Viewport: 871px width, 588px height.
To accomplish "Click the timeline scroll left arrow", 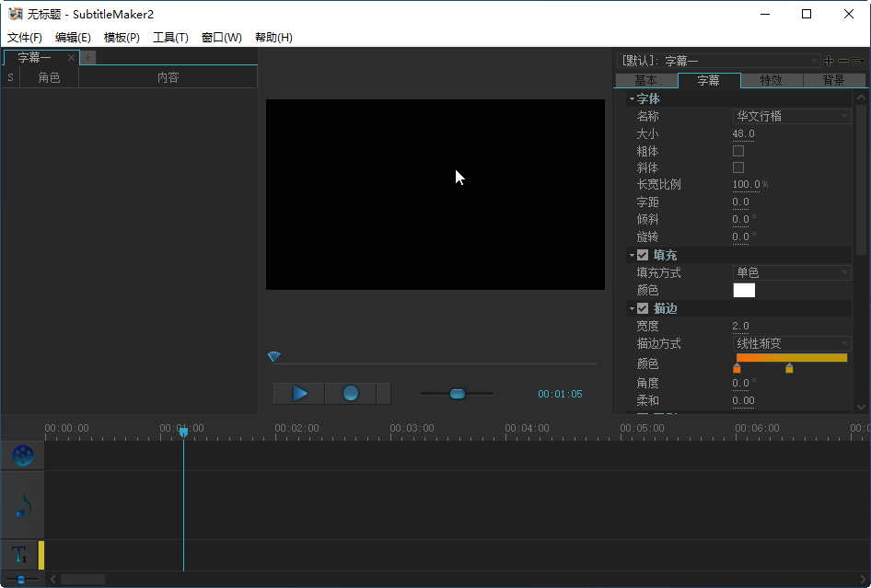I will point(52,580).
